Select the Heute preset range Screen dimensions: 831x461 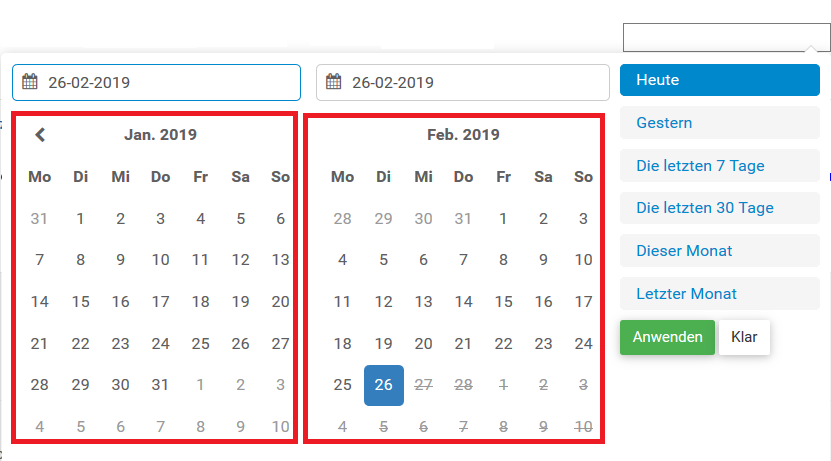click(x=719, y=80)
